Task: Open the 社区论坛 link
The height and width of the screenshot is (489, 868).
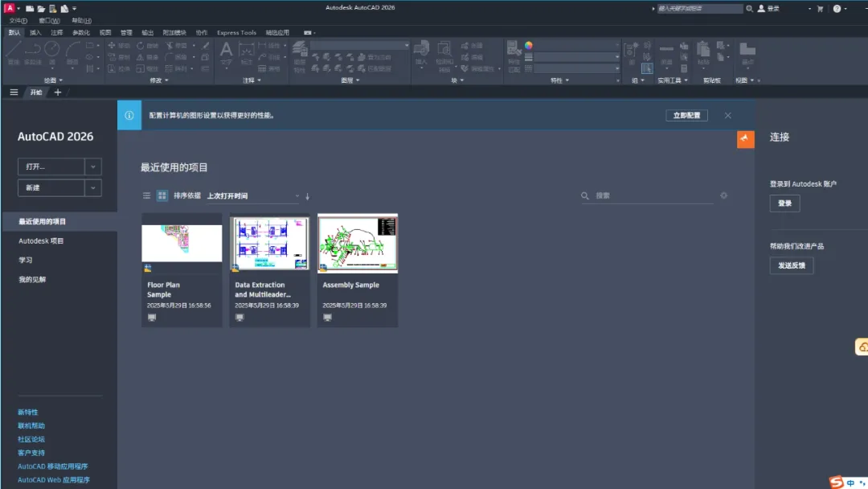Action: pyautogui.click(x=31, y=439)
